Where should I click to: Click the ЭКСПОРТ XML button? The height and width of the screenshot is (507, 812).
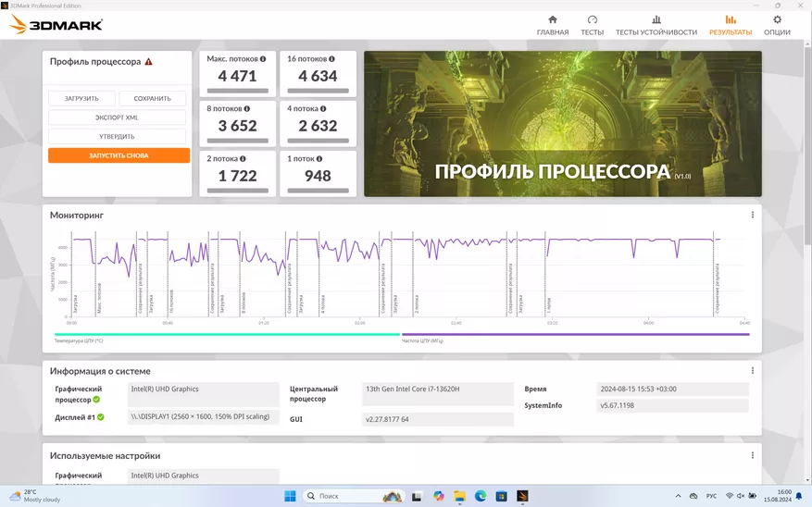coord(118,117)
